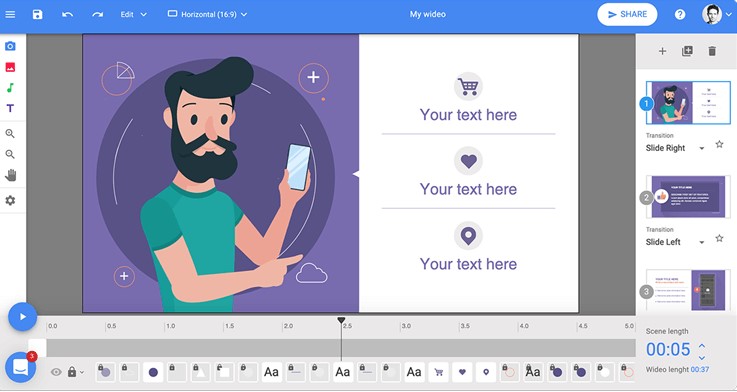
Task: Toggle visibility with the timeline eye icon
Action: click(x=56, y=372)
